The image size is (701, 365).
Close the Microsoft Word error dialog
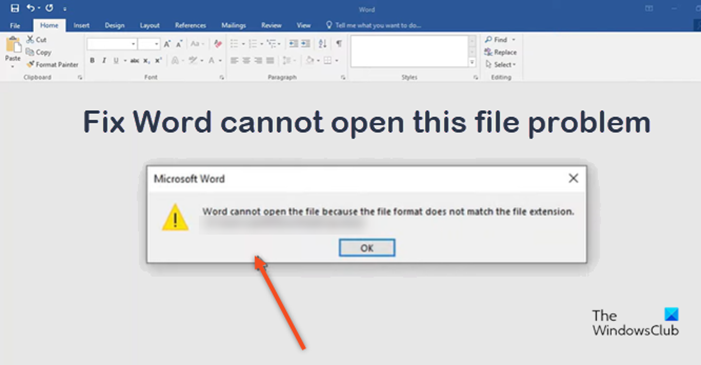pyautogui.click(x=573, y=178)
